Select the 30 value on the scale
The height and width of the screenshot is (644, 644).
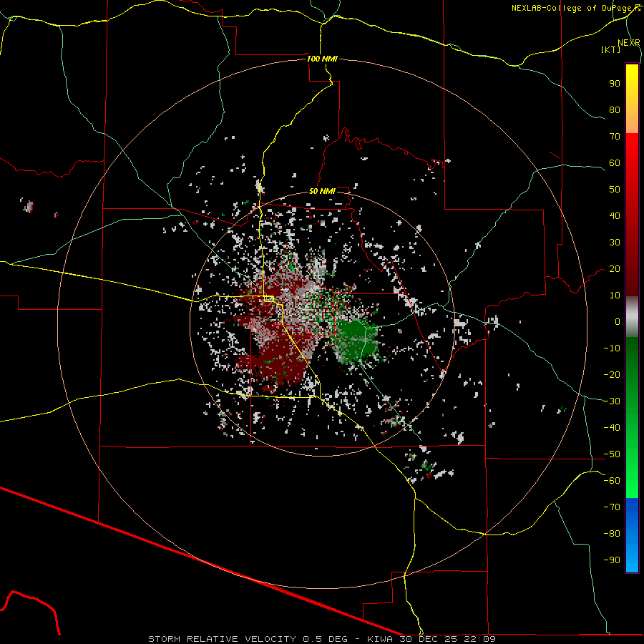pyautogui.click(x=615, y=243)
